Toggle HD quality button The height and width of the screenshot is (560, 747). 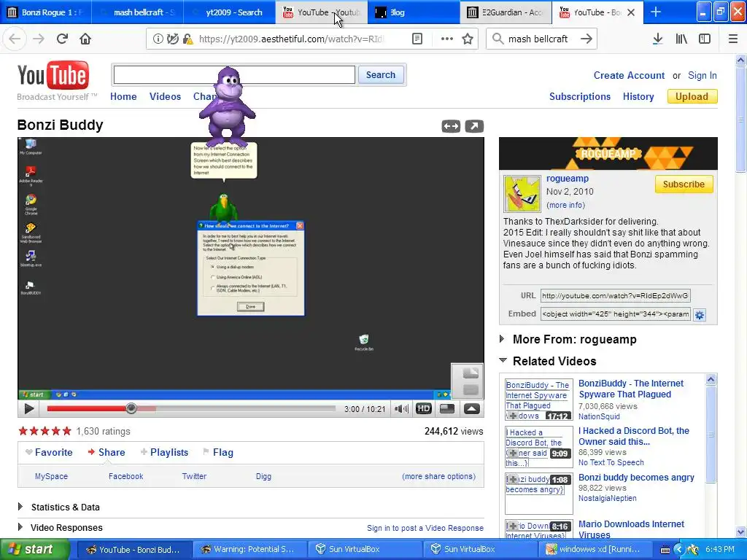coord(424,408)
